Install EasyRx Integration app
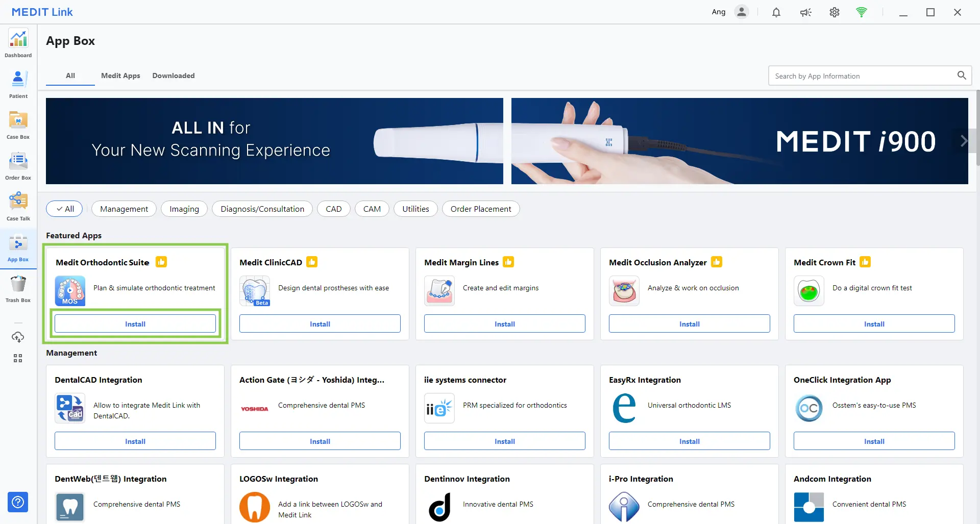This screenshot has height=524, width=980. tap(689, 441)
